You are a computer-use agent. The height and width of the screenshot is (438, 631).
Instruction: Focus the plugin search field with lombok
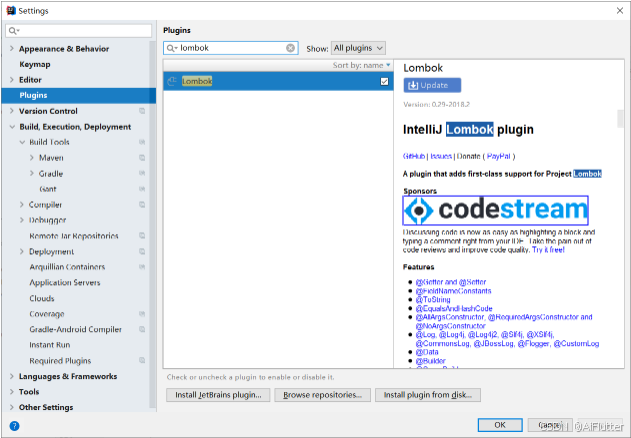click(x=231, y=48)
